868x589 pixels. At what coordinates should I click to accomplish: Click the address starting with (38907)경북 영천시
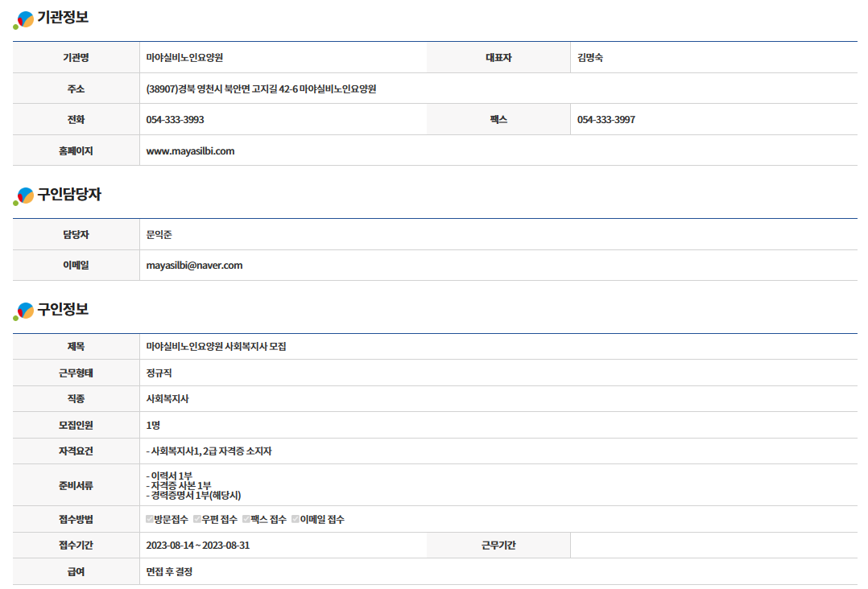(x=261, y=89)
